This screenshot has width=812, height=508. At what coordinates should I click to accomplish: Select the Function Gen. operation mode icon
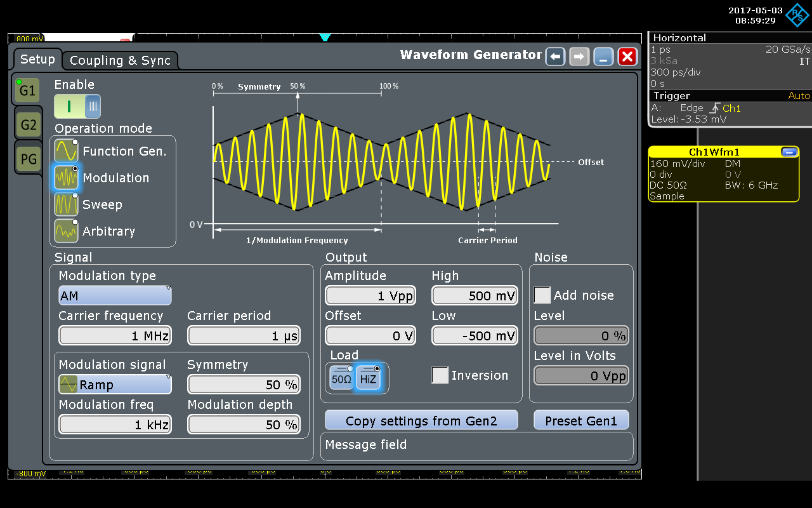66,151
